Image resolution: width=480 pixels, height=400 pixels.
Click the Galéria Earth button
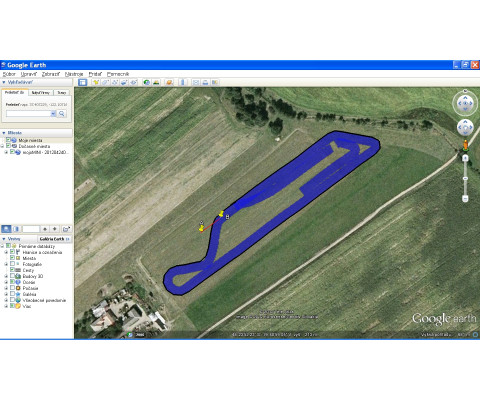(54, 239)
